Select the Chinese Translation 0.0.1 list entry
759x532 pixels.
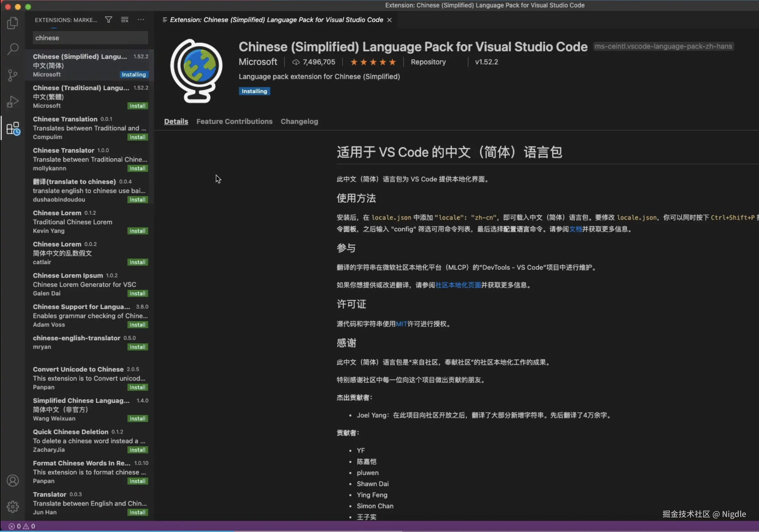coord(90,128)
